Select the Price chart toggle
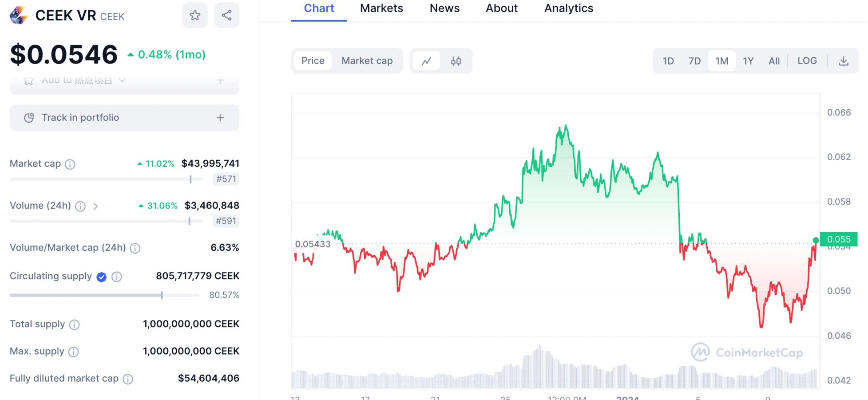Screen dimensions: 868x400 tap(313, 61)
